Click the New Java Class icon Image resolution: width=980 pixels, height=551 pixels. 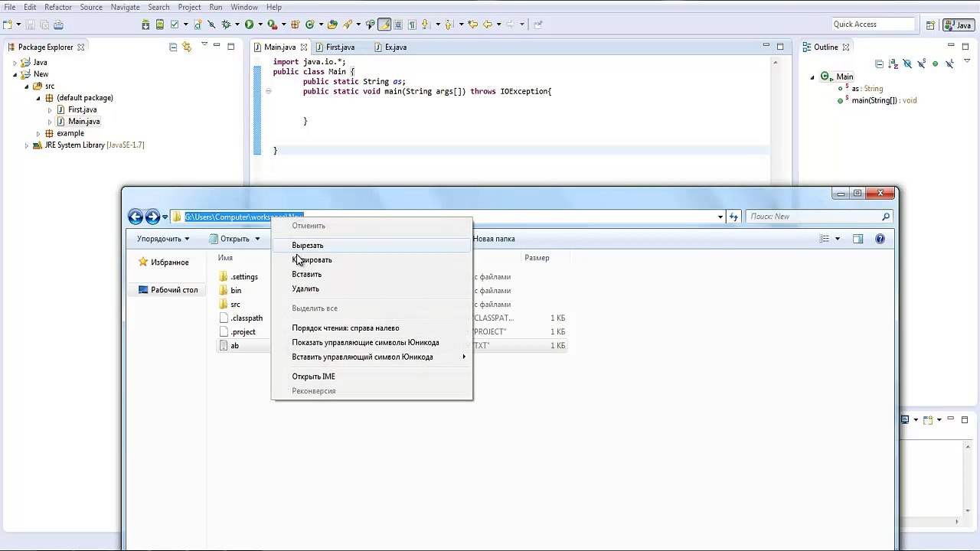[309, 24]
